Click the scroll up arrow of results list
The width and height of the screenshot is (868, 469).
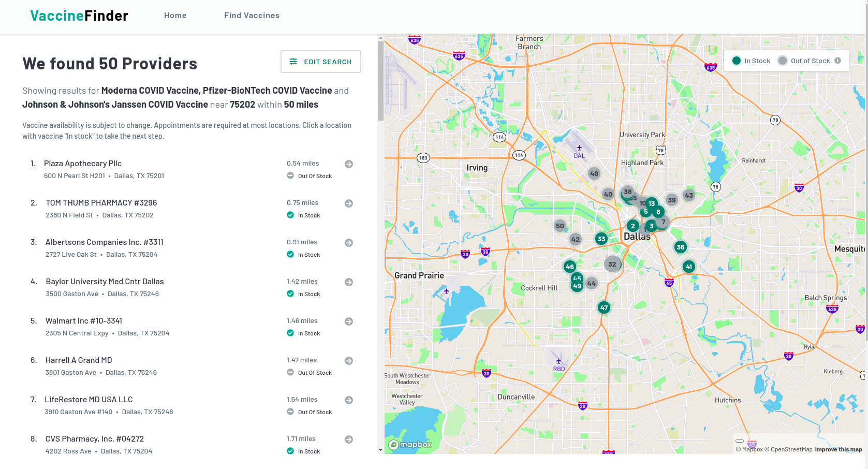pos(381,38)
